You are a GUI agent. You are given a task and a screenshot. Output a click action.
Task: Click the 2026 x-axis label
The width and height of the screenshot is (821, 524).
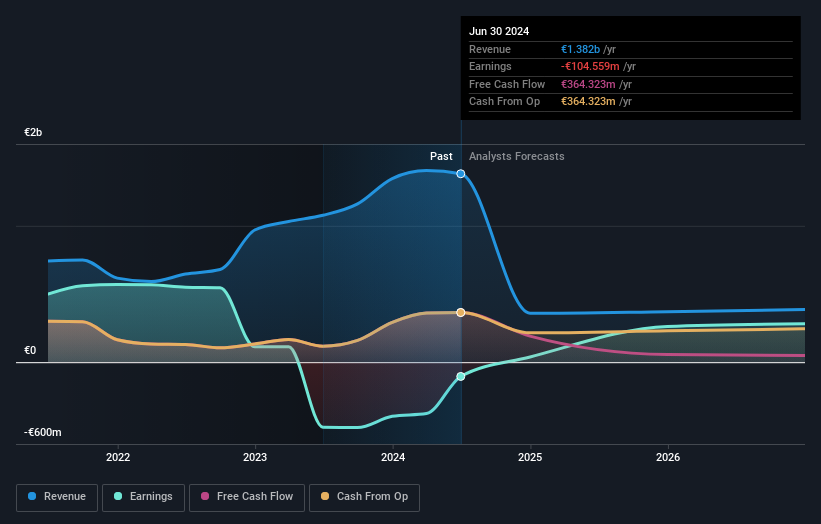point(668,457)
